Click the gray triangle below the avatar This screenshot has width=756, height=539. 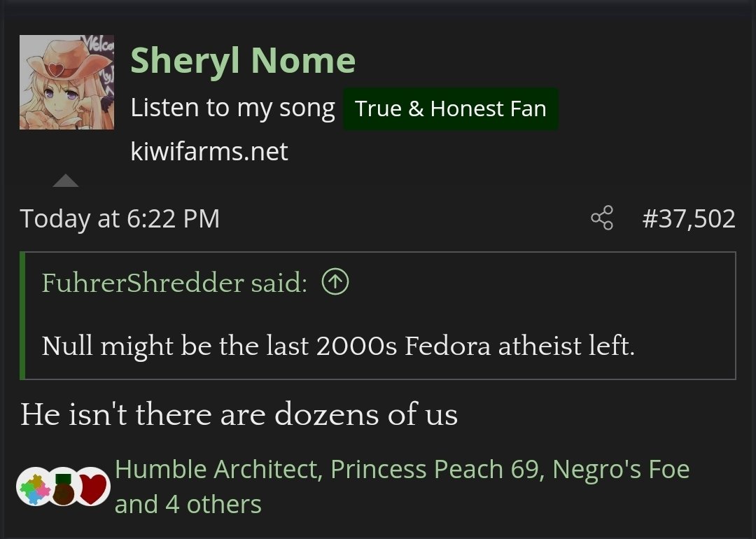pyautogui.click(x=66, y=181)
